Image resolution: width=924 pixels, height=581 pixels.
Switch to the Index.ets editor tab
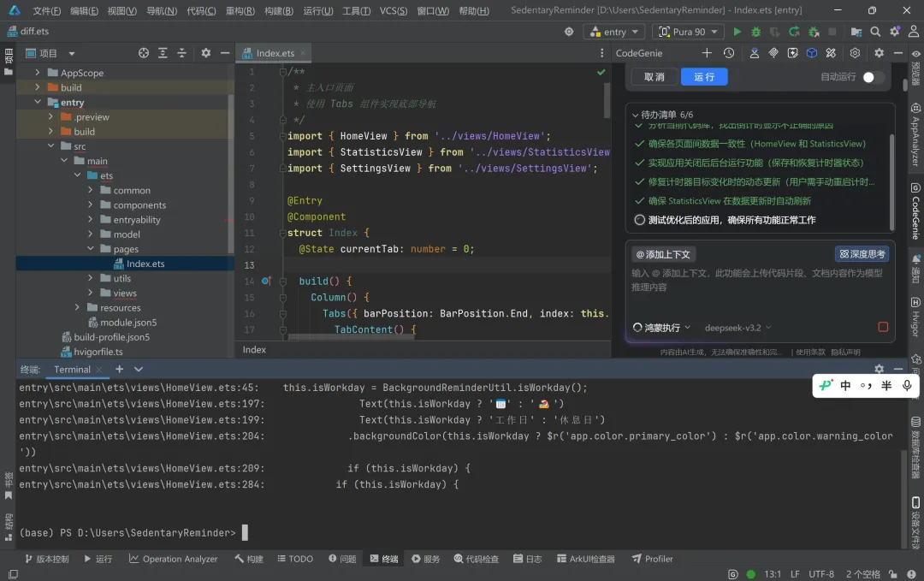(274, 53)
